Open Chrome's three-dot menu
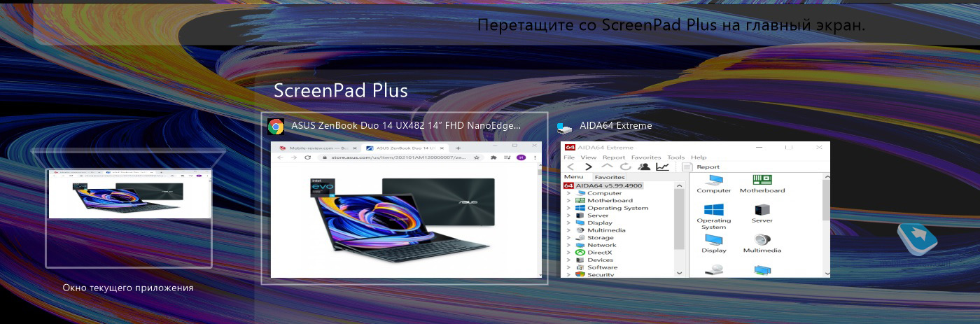Screen dimensions: 980x324 533,158
